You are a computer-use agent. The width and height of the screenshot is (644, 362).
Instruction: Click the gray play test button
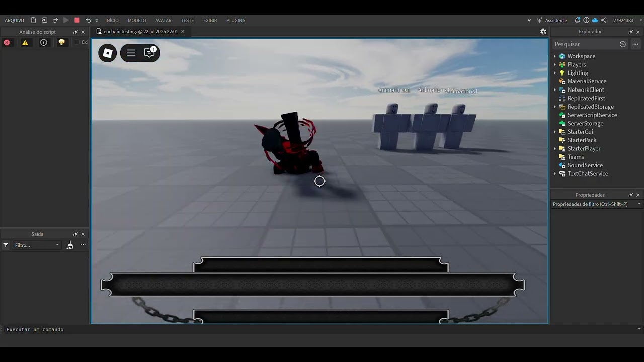coord(66,20)
